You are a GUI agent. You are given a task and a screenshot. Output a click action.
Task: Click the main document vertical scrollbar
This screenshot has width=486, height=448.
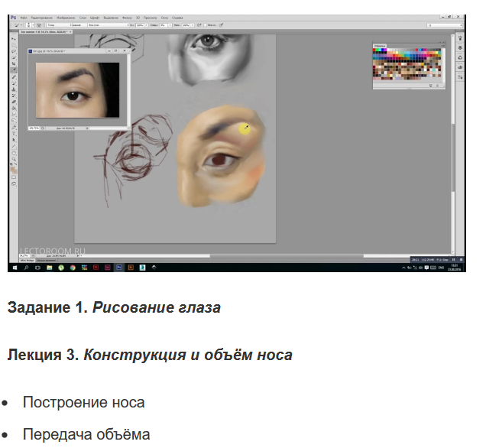pyautogui.click(x=453, y=158)
